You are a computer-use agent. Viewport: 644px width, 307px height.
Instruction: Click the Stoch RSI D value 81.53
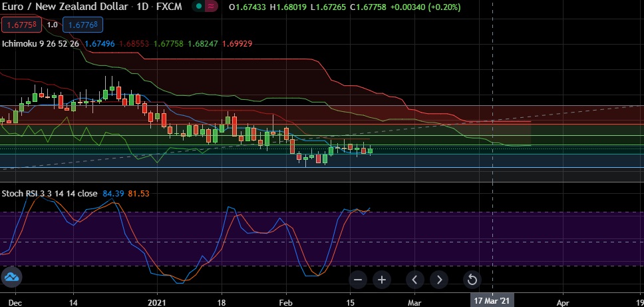pyautogui.click(x=138, y=194)
